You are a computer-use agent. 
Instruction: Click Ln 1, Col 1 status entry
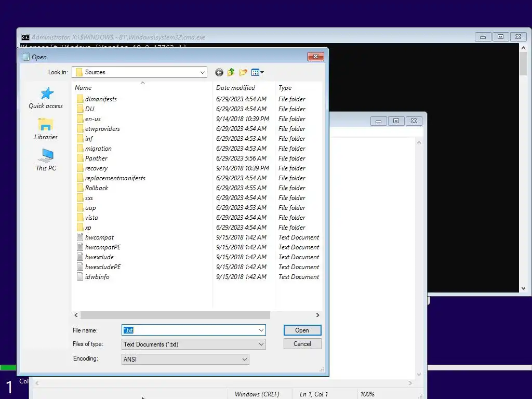[313, 394]
